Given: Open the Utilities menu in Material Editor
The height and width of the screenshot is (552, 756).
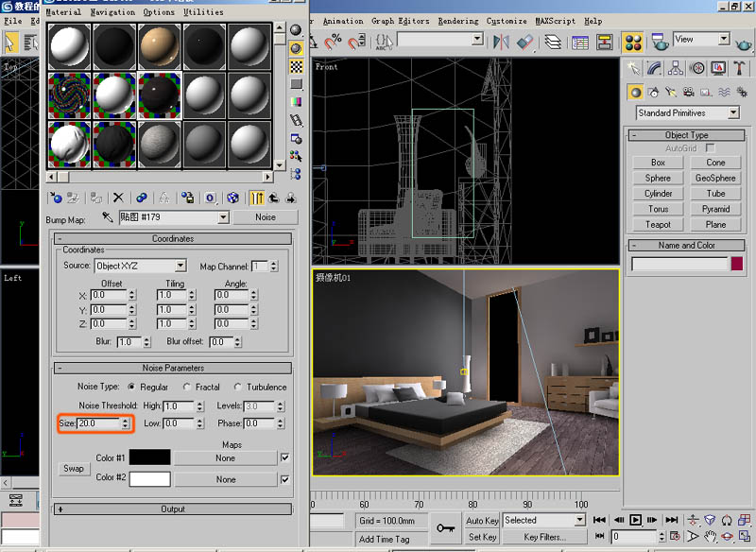Looking at the screenshot, I should pos(203,12).
